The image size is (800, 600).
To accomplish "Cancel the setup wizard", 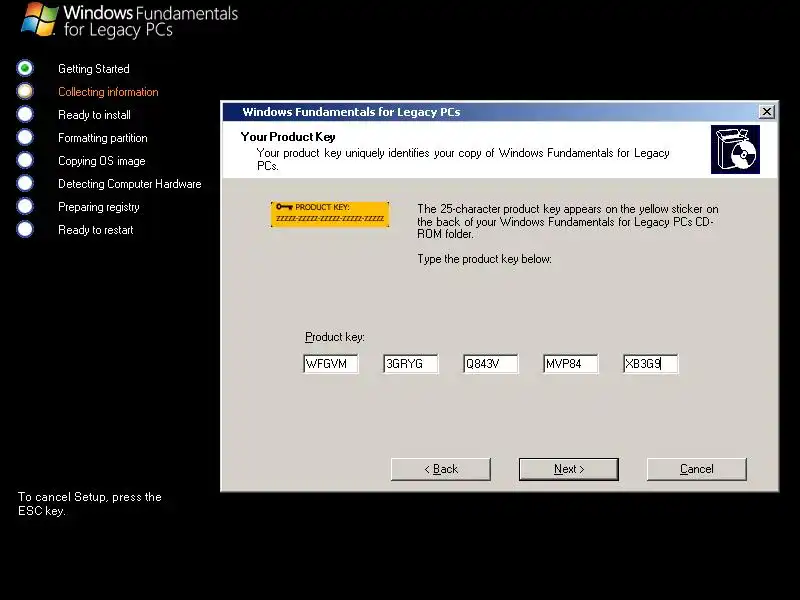I will 696,469.
